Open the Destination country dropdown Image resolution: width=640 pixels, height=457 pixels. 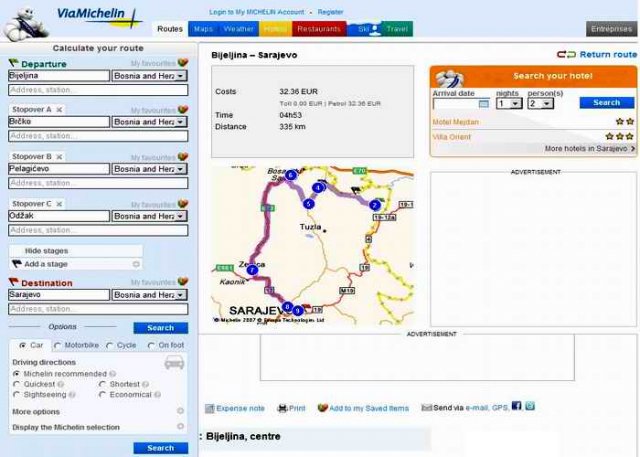(150, 295)
